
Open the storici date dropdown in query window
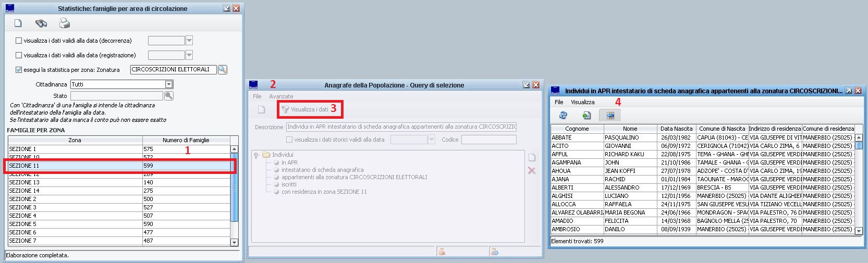tap(431, 140)
